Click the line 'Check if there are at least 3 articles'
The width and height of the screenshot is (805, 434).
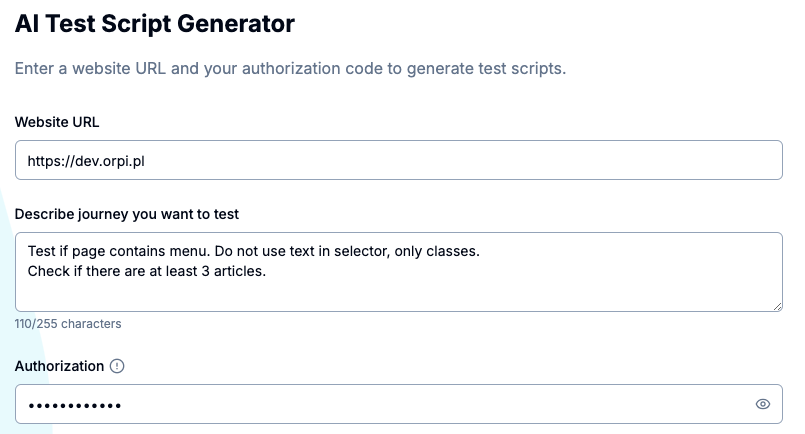[147, 271]
